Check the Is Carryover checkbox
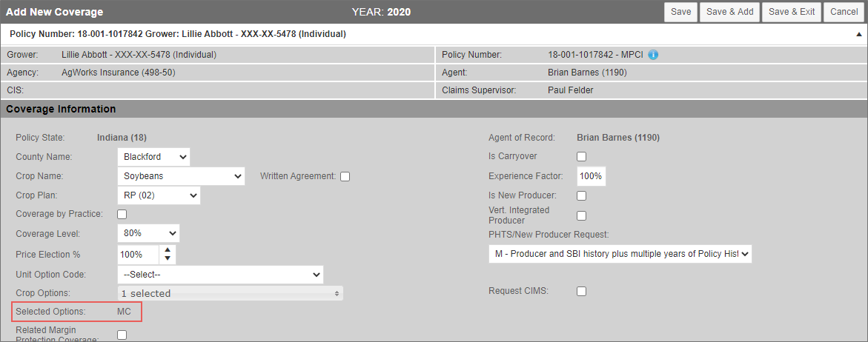Screen dimensions: 868x342 coord(582,156)
